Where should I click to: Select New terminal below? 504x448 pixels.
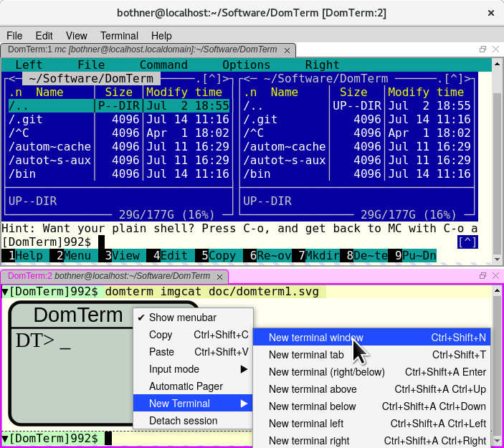tap(372, 406)
